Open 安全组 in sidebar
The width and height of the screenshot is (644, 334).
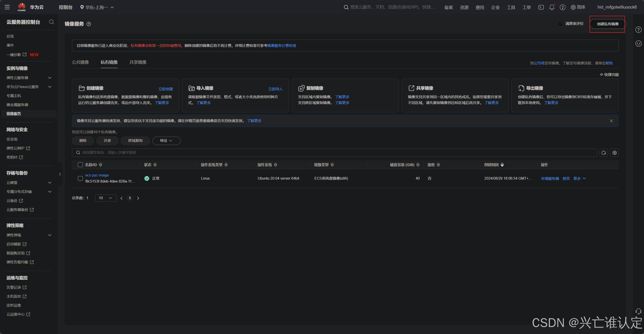(x=12, y=139)
